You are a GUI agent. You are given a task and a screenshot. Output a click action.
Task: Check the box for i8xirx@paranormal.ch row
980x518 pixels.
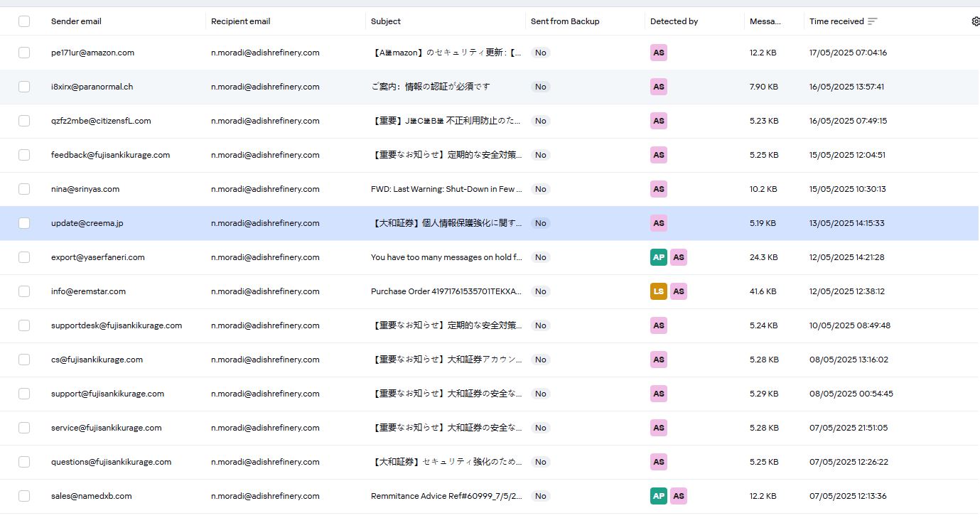(24, 87)
